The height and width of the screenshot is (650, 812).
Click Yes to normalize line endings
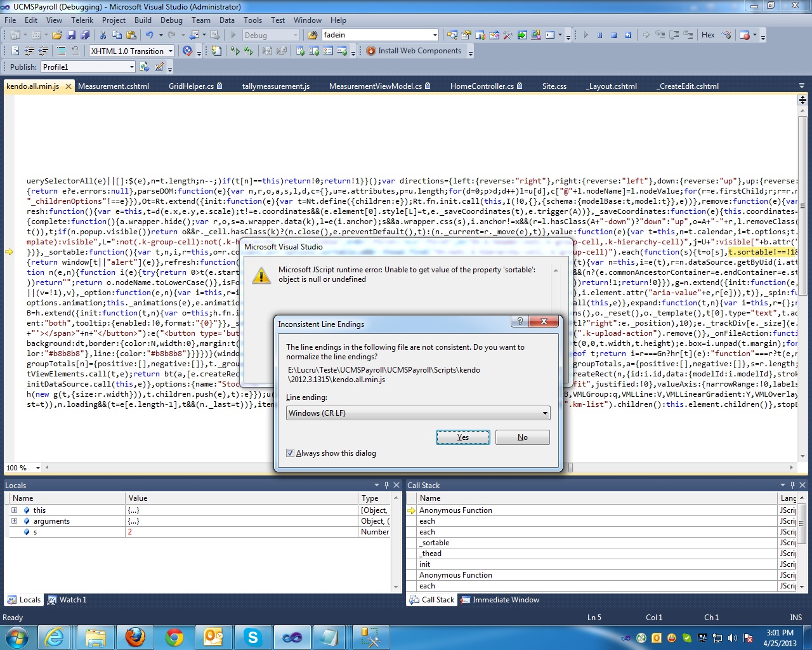[x=463, y=437]
